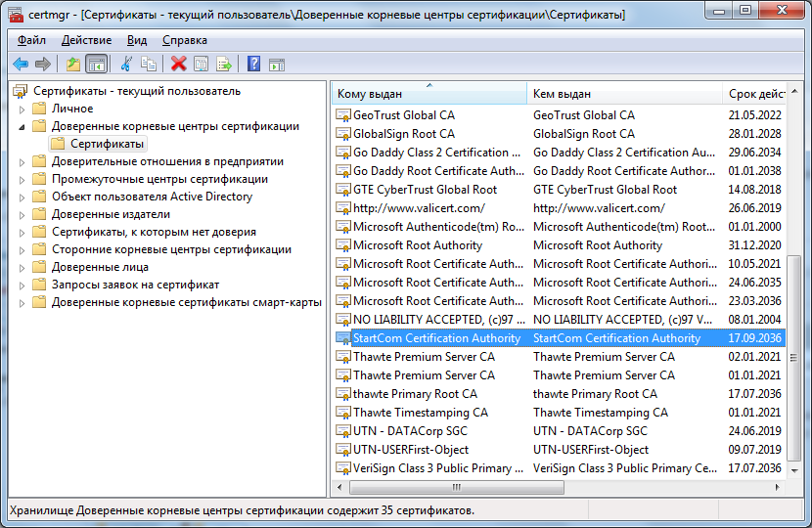Expand the Личное folder node
Image resolution: width=812 pixels, height=528 pixels.
click(22, 109)
